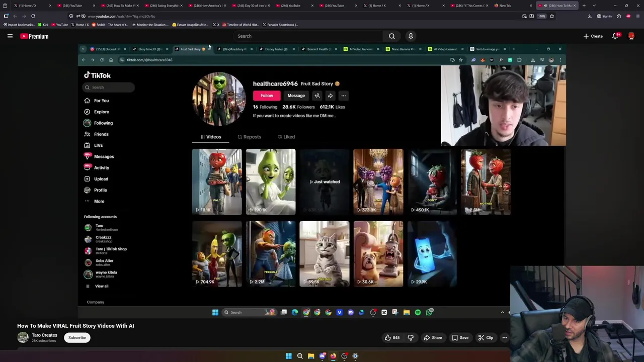Open the Kick bookmark in Firefox
This screenshot has height=362, width=644.
(x=43, y=25)
